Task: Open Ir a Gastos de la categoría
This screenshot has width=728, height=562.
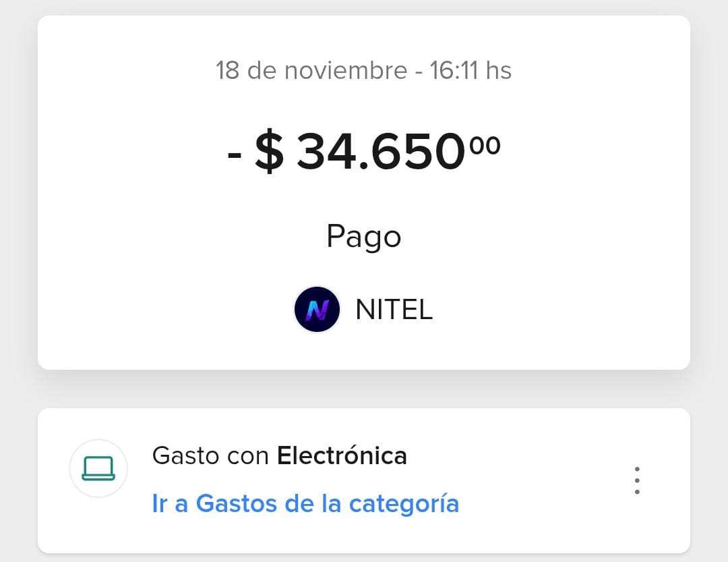Action: (305, 503)
